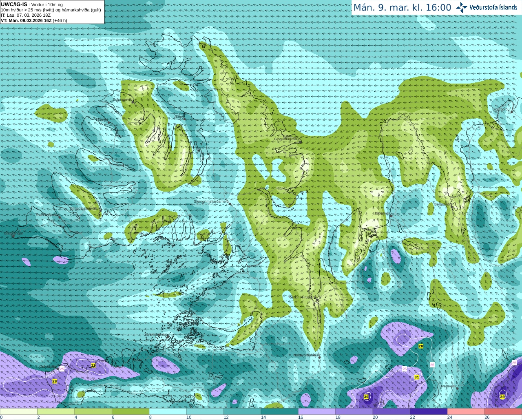The height and width of the screenshot is (420, 522).
Task: Select the Bolungarvík station label
Action: 123,99
